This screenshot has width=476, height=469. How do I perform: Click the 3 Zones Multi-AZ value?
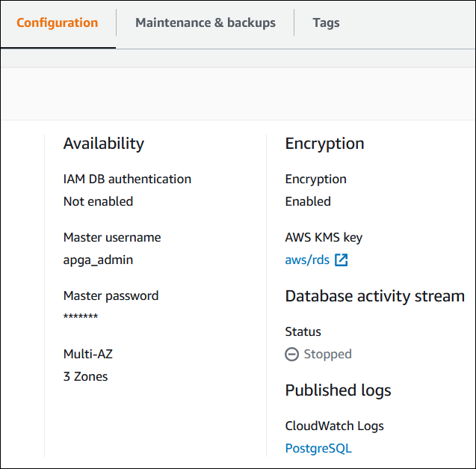point(85,377)
